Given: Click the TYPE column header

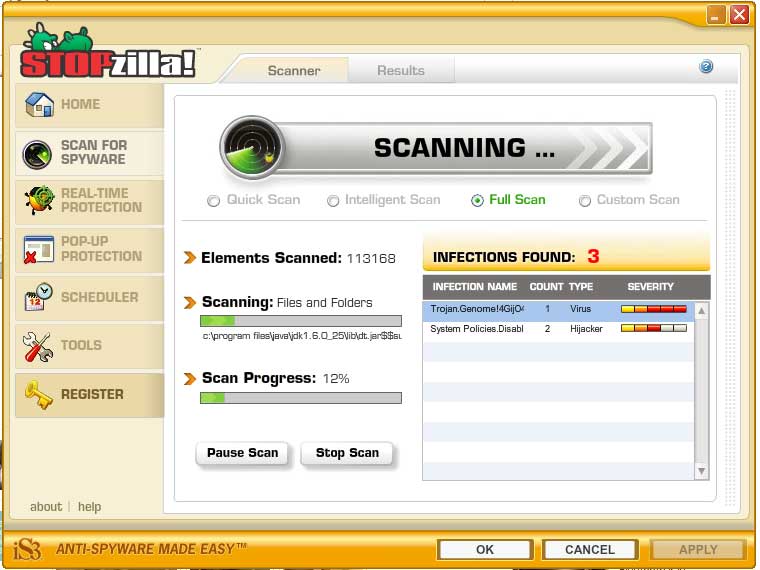Looking at the screenshot, I should [x=581, y=287].
